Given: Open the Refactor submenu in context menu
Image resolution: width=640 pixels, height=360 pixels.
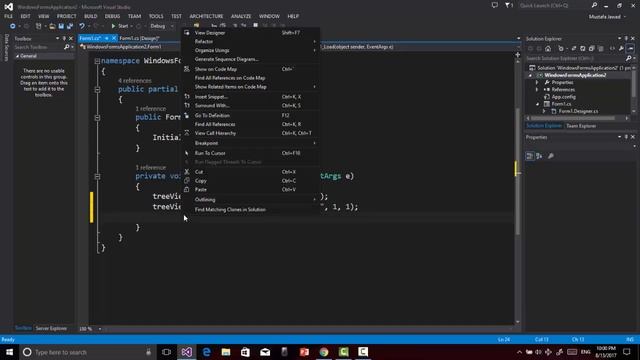Looking at the screenshot, I should point(251,42).
